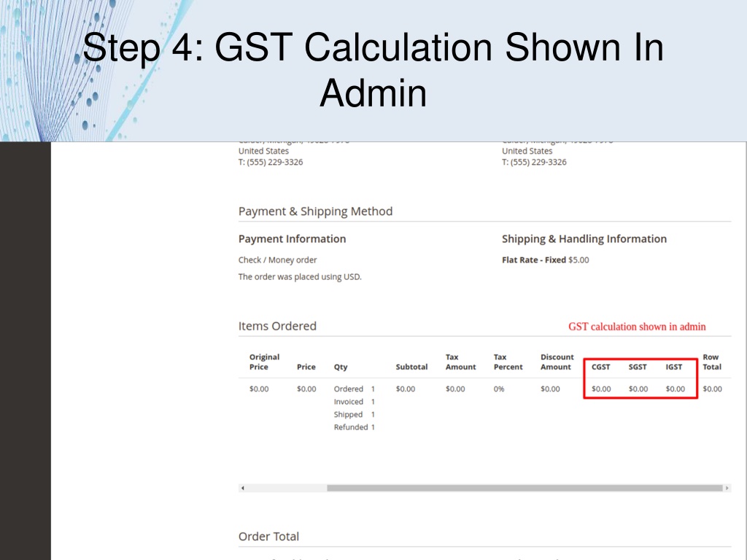Click the Order Total section heading
This screenshot has height=560, width=747.
tap(268, 537)
